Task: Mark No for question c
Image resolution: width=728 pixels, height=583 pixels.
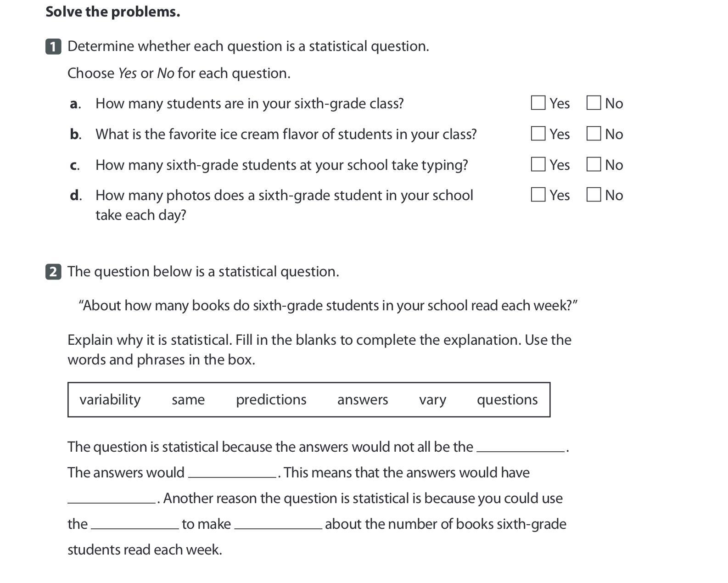Action: 594,164
